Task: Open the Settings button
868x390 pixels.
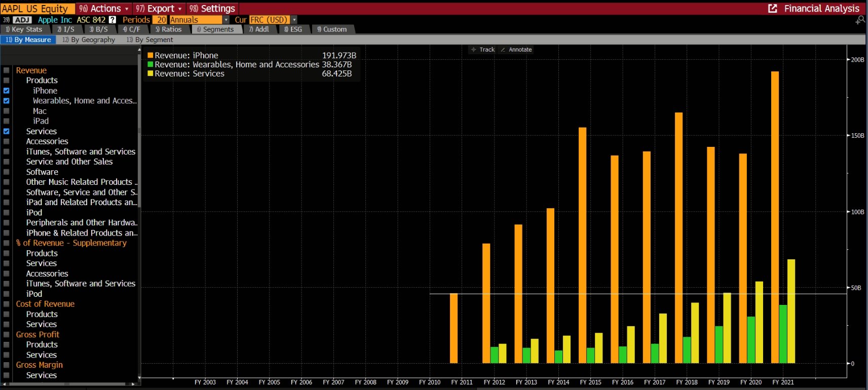Action: [213, 9]
